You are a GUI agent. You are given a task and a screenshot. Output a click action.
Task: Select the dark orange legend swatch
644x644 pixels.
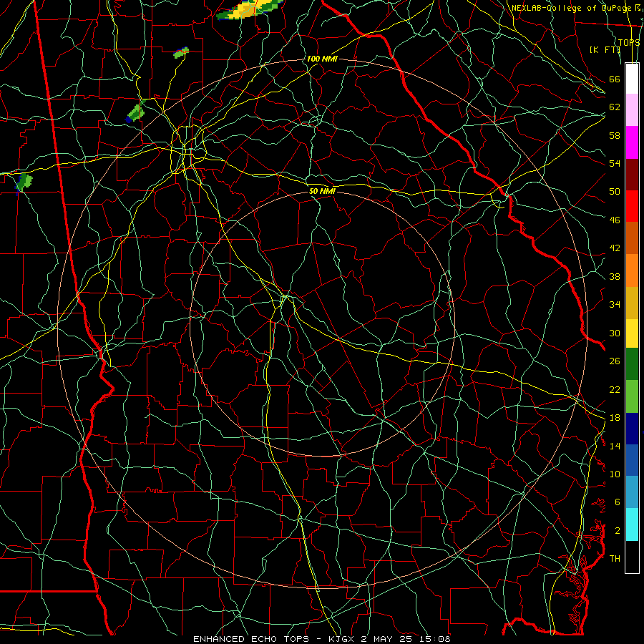click(x=632, y=238)
